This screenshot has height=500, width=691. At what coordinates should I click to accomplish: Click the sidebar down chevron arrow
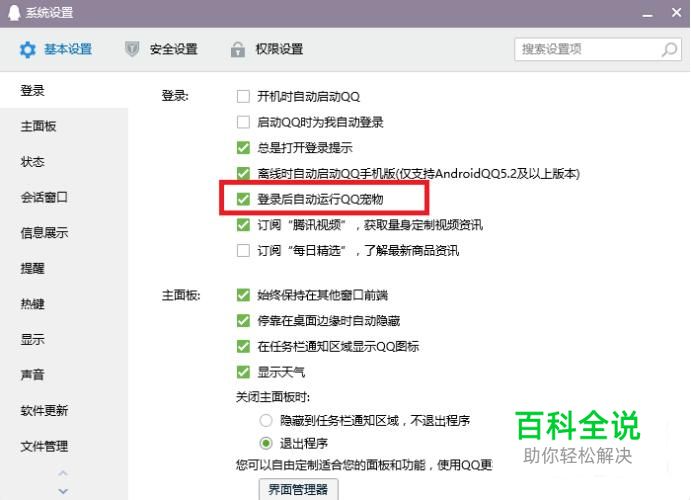pos(63,491)
